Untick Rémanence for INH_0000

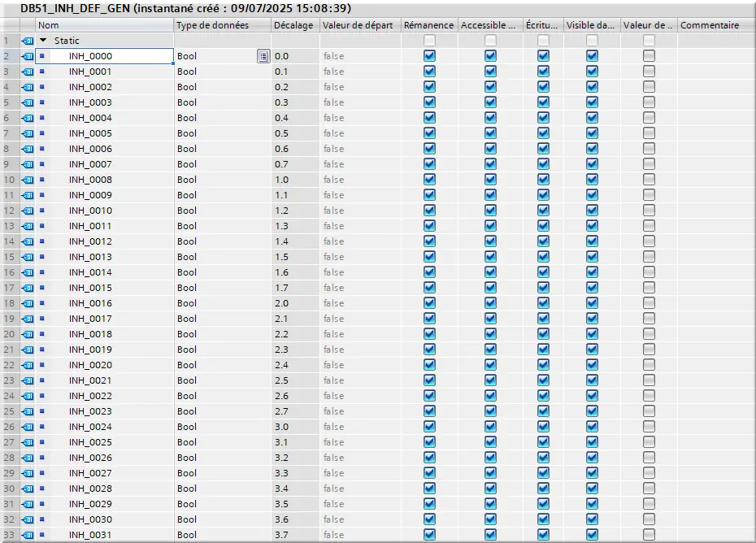tap(429, 56)
